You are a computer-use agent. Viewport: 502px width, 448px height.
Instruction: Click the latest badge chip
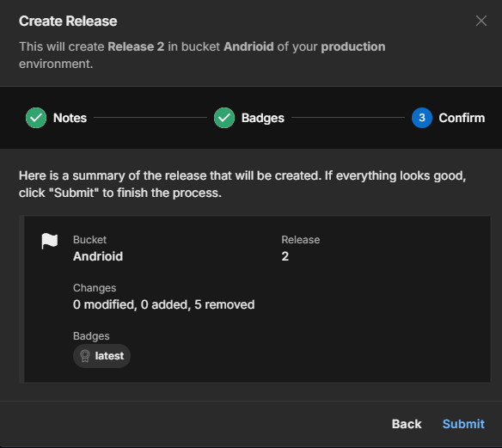101,356
